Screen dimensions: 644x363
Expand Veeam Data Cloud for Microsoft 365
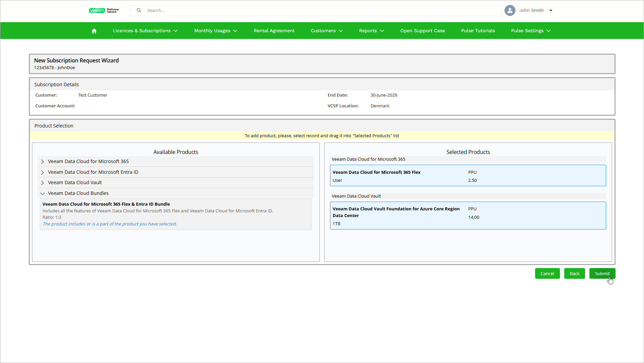click(x=43, y=161)
